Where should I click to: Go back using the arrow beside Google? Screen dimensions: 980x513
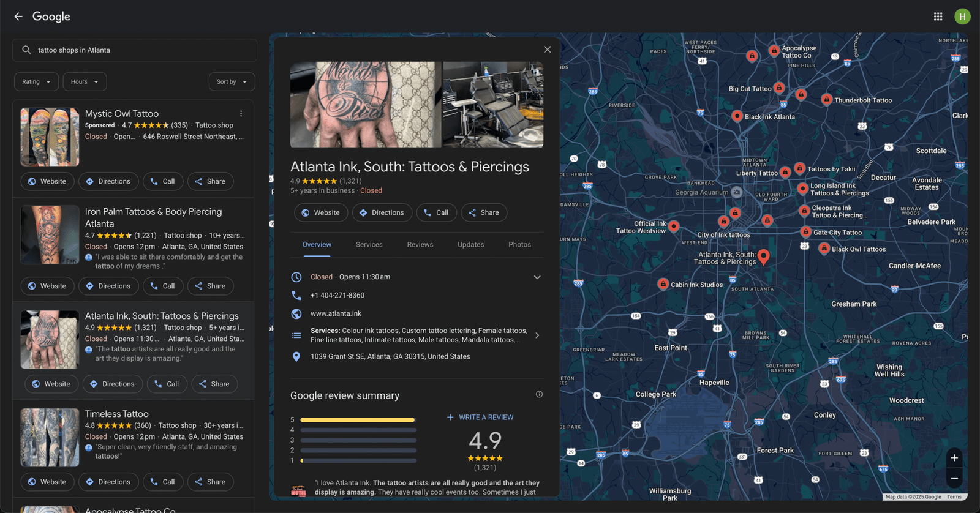18,17
